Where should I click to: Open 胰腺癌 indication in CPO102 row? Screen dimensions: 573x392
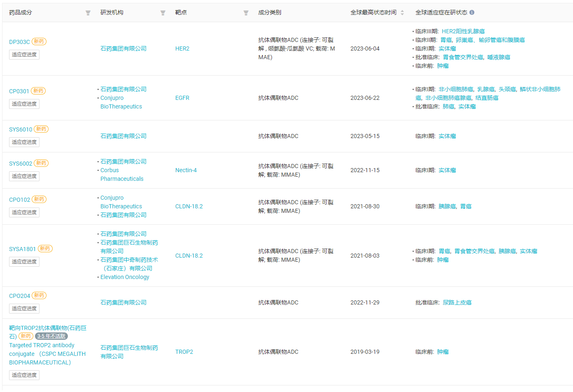tap(447, 206)
